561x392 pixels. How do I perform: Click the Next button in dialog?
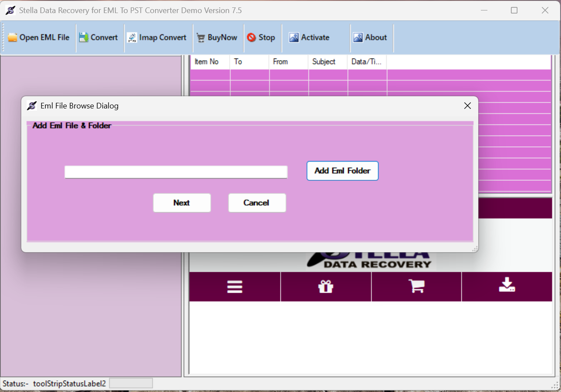182,203
